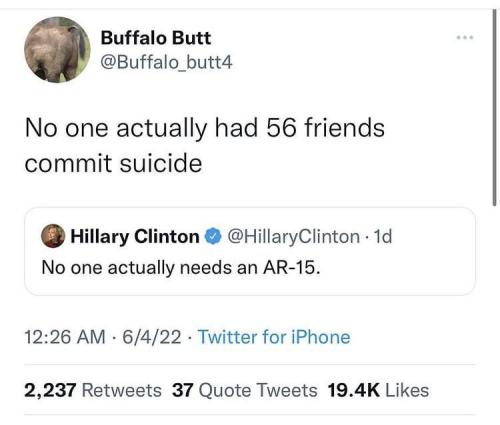500x425 pixels.
Task: Open the @Buffalo_butt4 handle link
Action: tap(166, 62)
